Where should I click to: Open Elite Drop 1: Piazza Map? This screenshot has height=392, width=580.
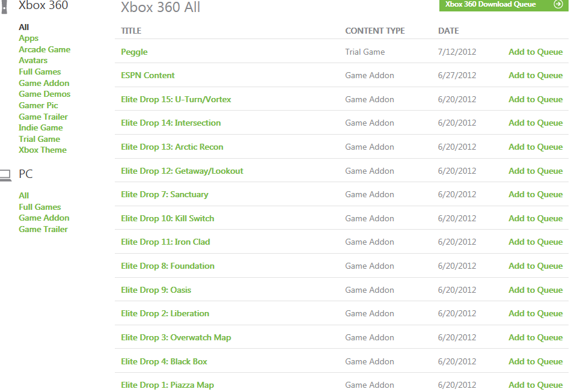tap(167, 385)
